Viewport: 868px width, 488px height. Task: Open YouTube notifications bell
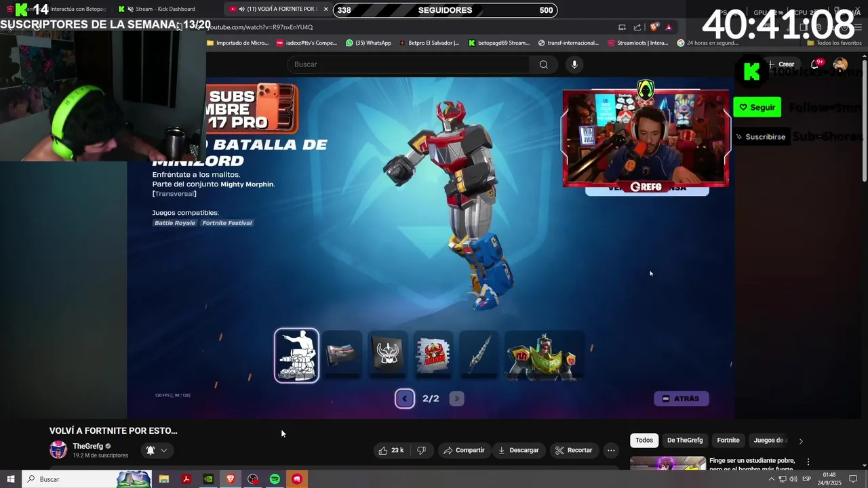click(x=816, y=64)
